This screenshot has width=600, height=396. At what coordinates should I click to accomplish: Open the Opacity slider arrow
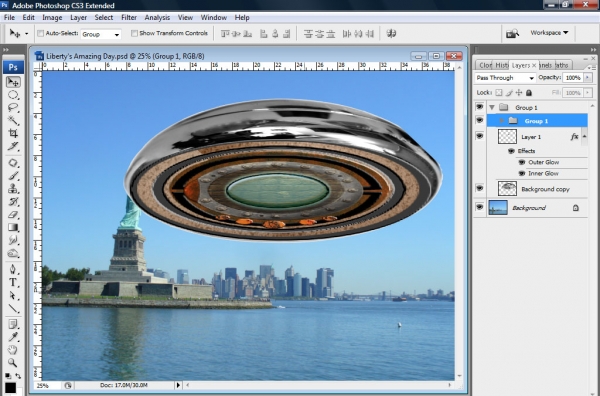coord(588,78)
